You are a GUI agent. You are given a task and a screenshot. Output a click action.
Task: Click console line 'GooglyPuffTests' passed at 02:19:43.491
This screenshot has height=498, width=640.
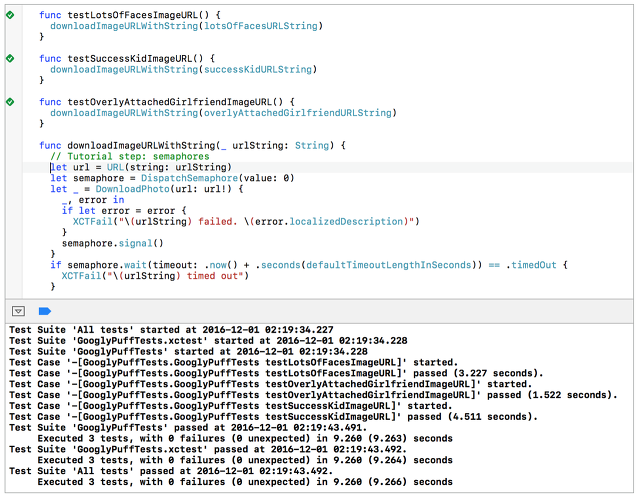pyautogui.click(x=188, y=428)
